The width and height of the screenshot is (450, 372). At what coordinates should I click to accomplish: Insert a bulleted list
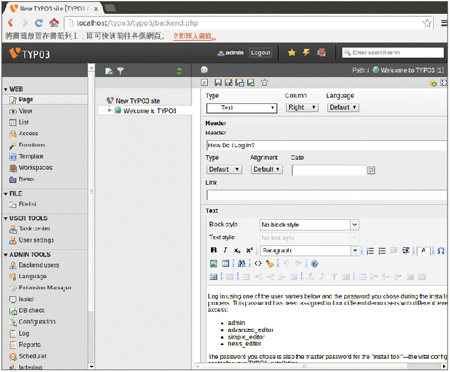click(x=382, y=251)
